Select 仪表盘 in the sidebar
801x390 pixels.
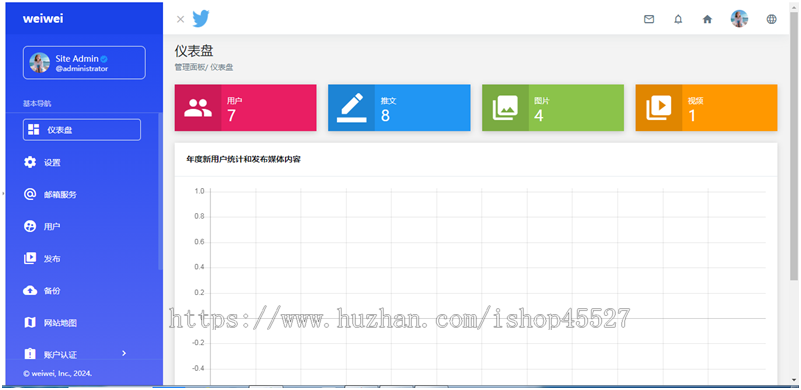click(x=82, y=130)
